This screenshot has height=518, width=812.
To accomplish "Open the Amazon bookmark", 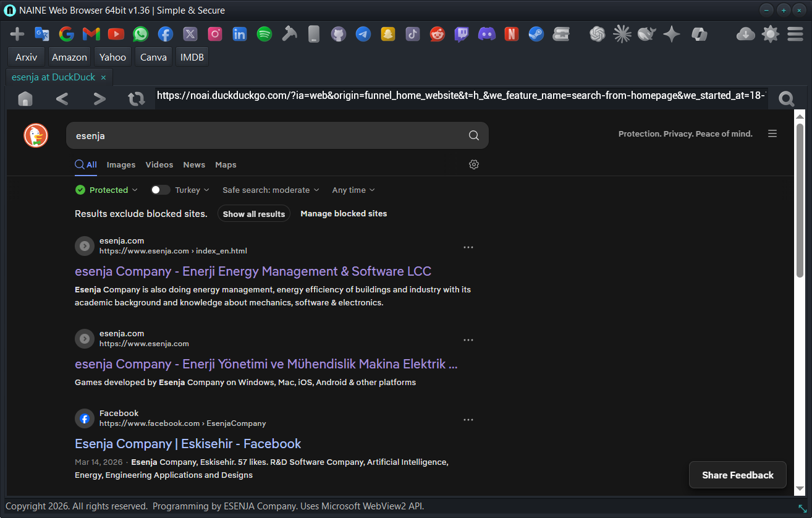I will (x=69, y=57).
